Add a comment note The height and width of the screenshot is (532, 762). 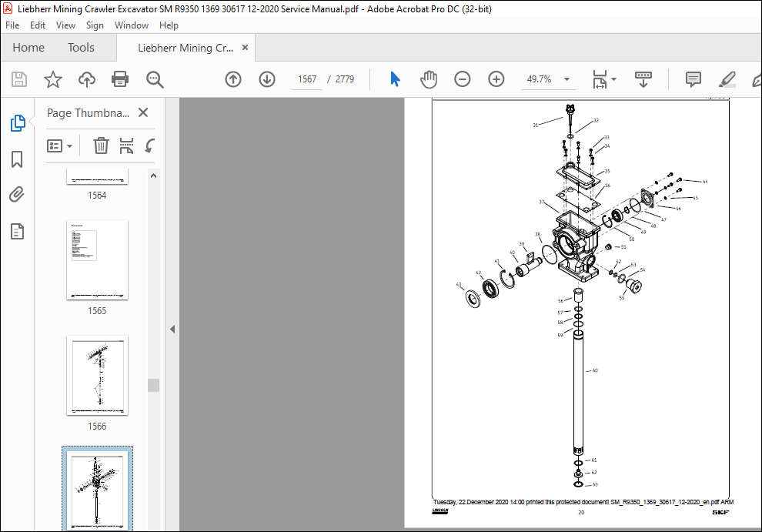pos(693,79)
